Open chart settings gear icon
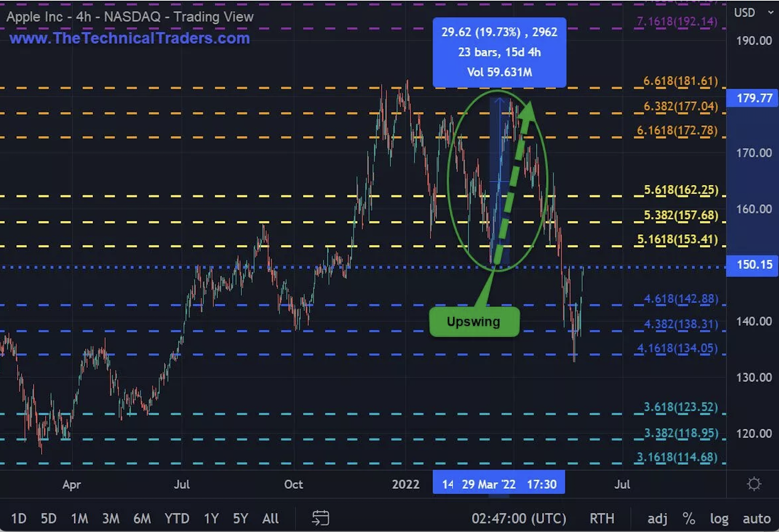This screenshot has width=779, height=532. 754,484
